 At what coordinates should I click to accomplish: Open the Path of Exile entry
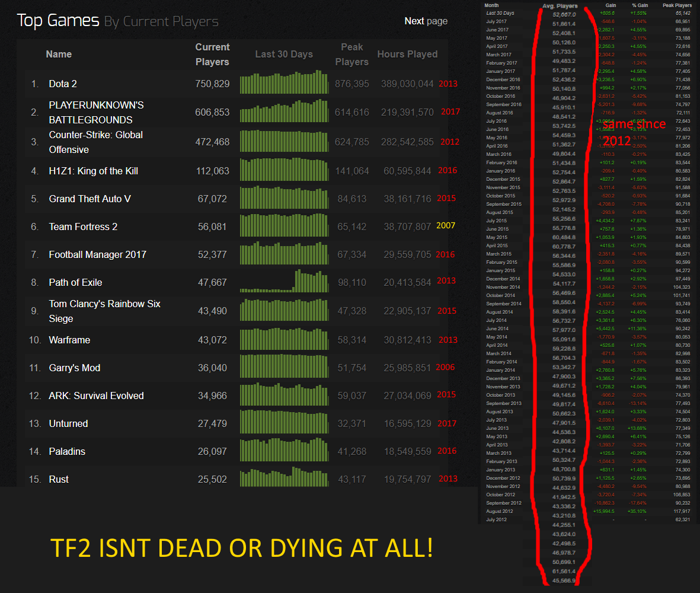tap(75, 283)
